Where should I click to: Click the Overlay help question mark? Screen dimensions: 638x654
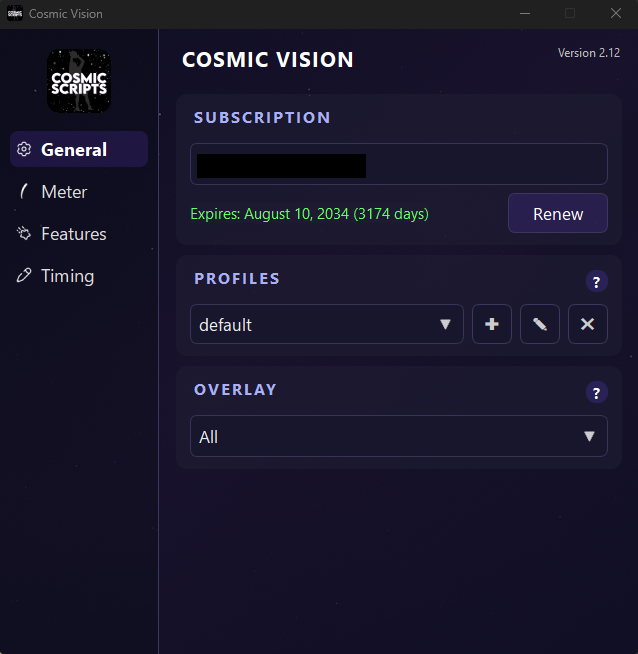[596, 393]
